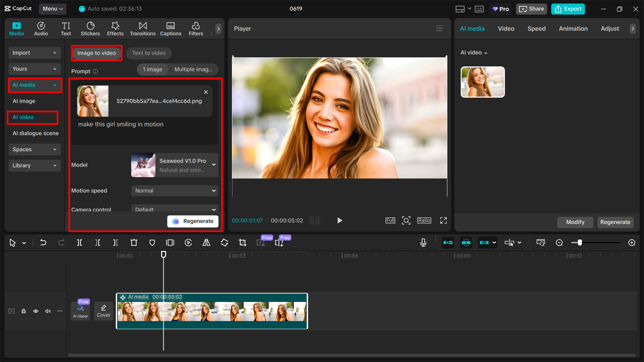
Task: Toggle auto snapping on timeline
Action: [466, 243]
